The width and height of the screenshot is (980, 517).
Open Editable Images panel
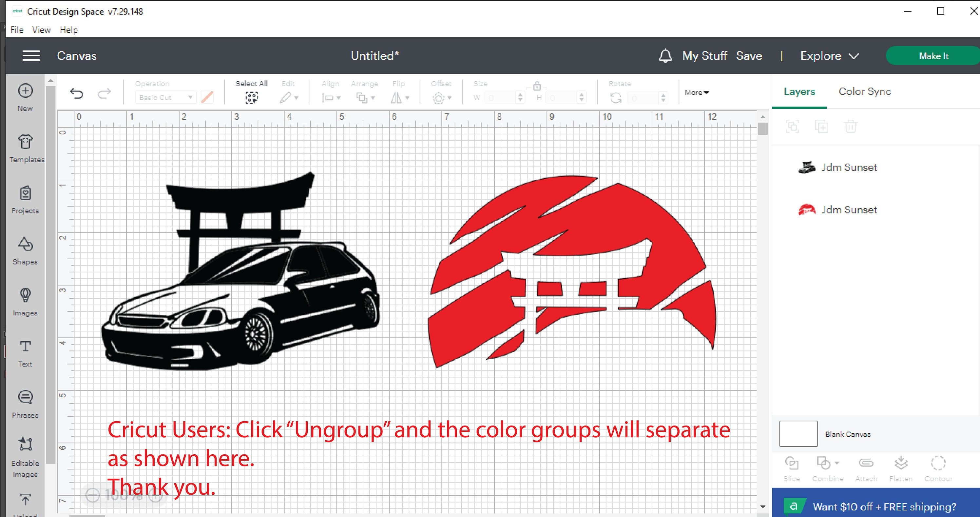(x=26, y=457)
